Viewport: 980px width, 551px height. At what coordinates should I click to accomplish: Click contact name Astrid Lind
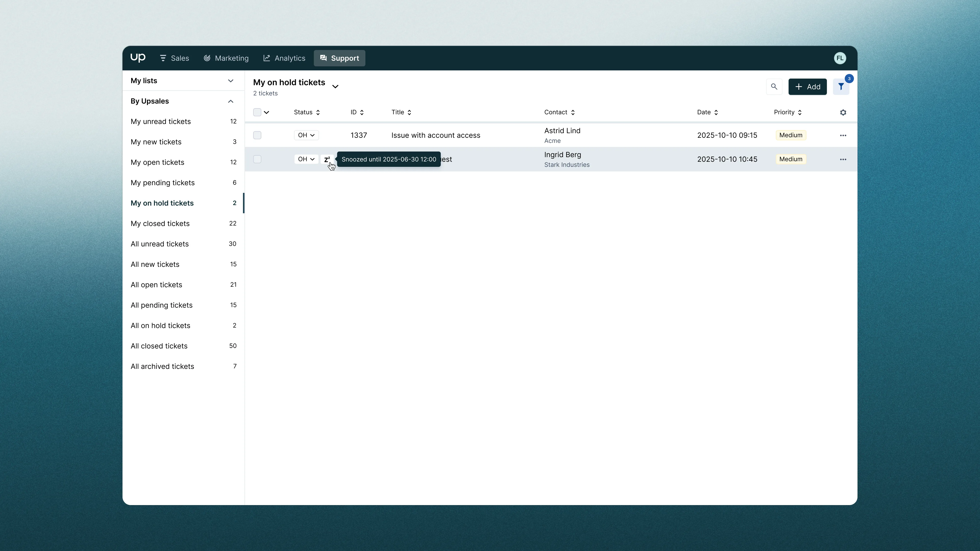(562, 131)
